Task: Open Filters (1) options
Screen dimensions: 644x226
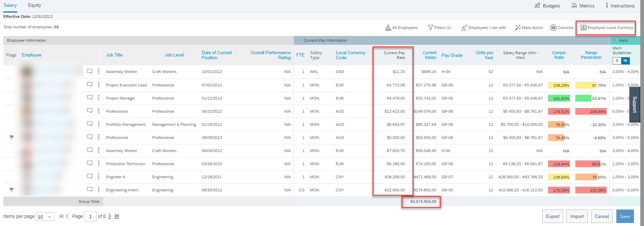Action: [440, 28]
